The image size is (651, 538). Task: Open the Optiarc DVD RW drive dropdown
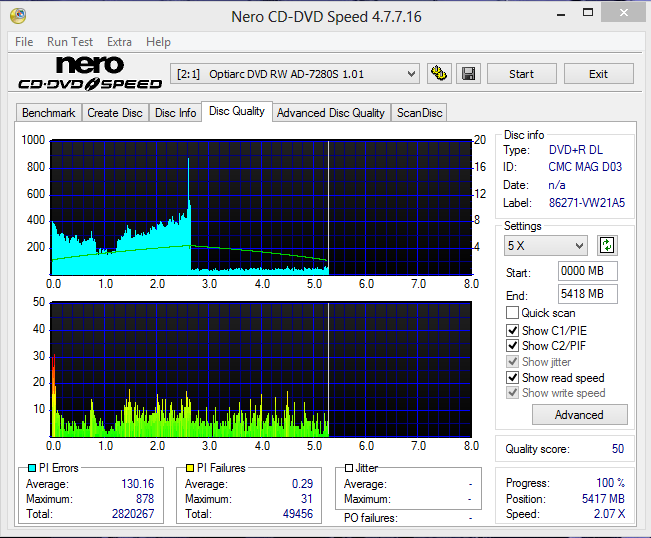295,74
